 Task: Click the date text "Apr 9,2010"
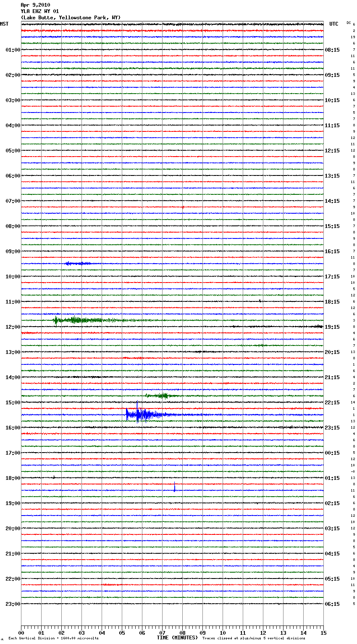35,5
